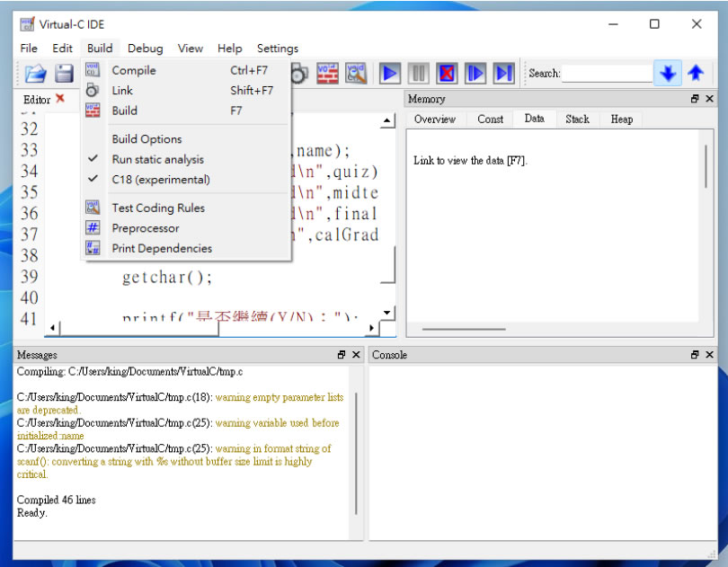Select Test Coding Rules menu entry
Screen dimensions: 728x567
click(187, 208)
